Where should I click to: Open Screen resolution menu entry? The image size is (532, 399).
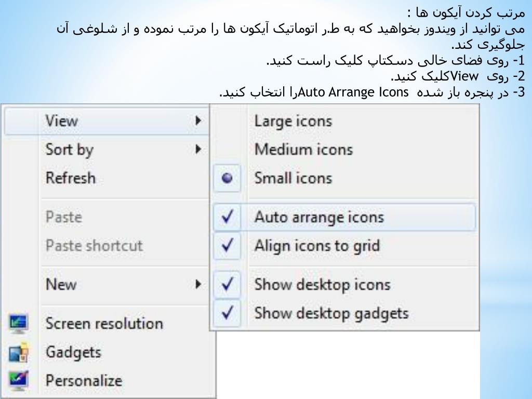pos(104,323)
